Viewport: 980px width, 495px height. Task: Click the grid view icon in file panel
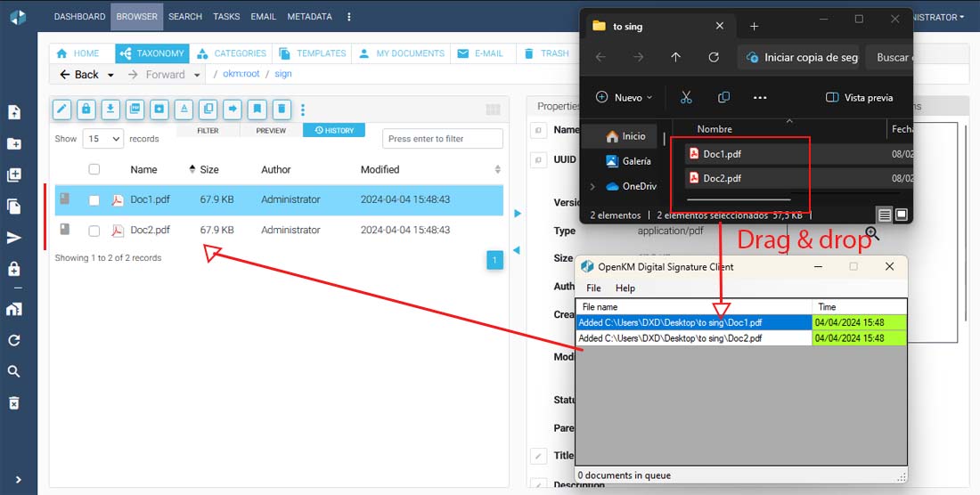(494, 110)
